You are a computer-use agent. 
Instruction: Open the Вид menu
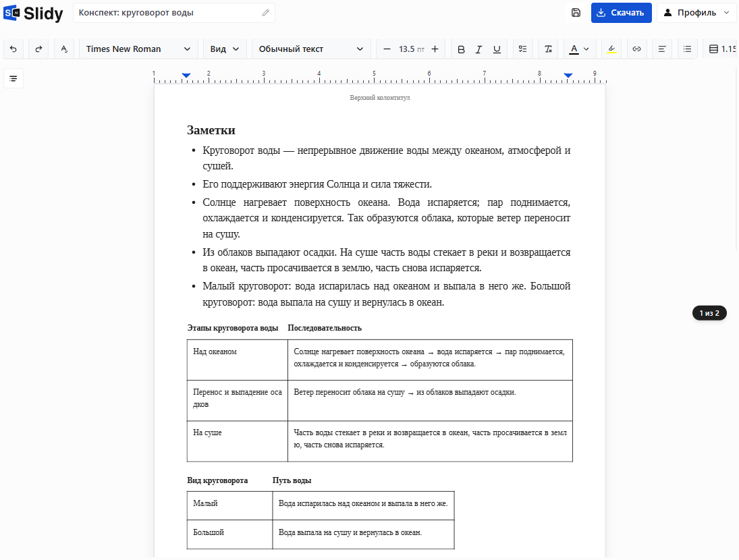click(224, 49)
